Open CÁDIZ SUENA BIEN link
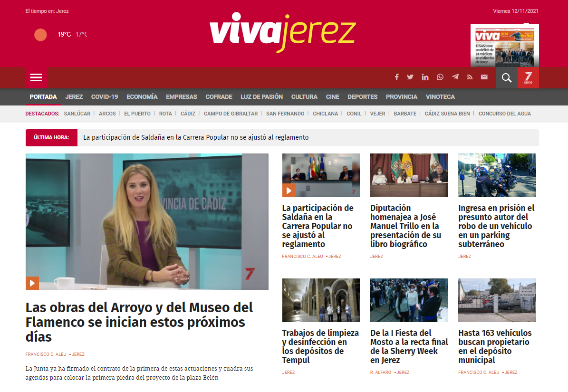 [447, 114]
